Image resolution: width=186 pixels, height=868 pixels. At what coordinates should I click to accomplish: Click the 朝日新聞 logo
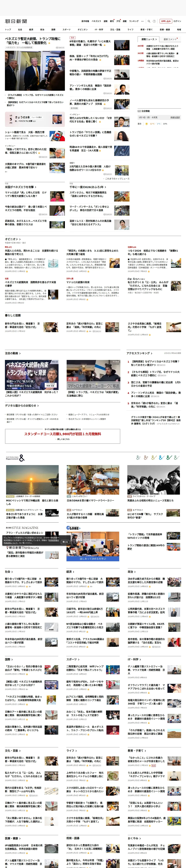[16, 21]
